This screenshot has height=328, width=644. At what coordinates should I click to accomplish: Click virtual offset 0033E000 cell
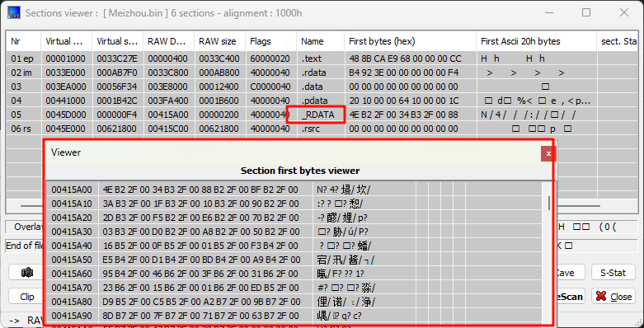click(x=66, y=73)
